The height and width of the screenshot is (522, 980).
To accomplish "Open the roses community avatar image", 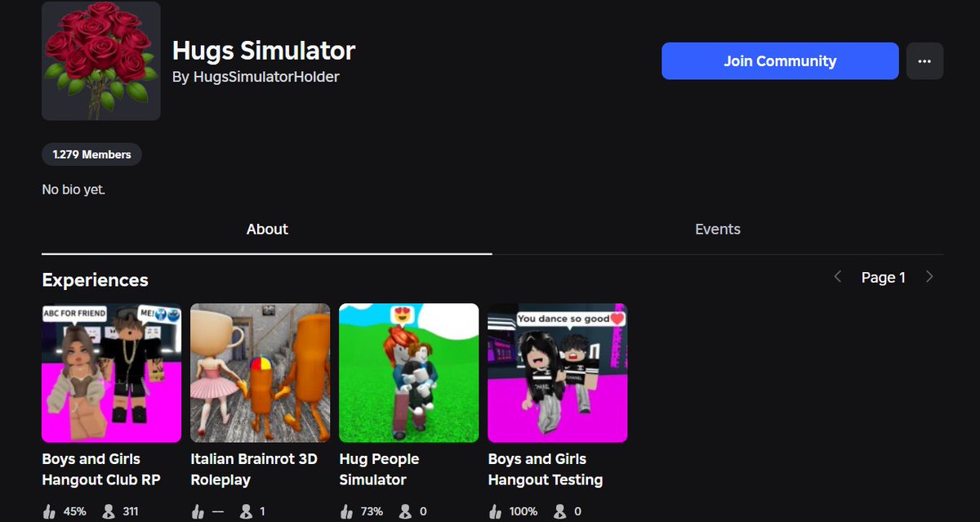I will [101, 61].
